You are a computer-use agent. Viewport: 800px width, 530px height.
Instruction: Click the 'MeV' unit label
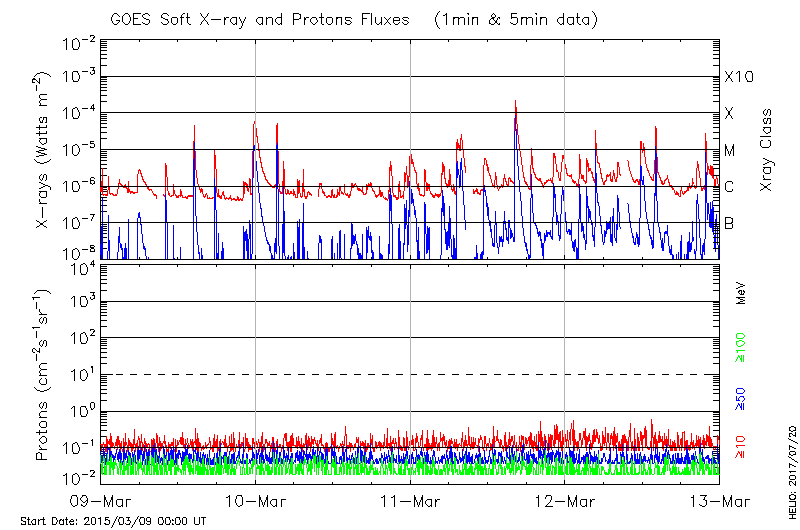click(742, 295)
